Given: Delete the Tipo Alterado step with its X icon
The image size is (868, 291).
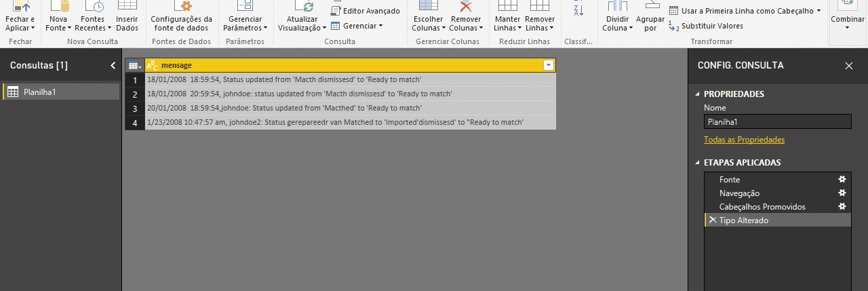Looking at the screenshot, I should (712, 220).
